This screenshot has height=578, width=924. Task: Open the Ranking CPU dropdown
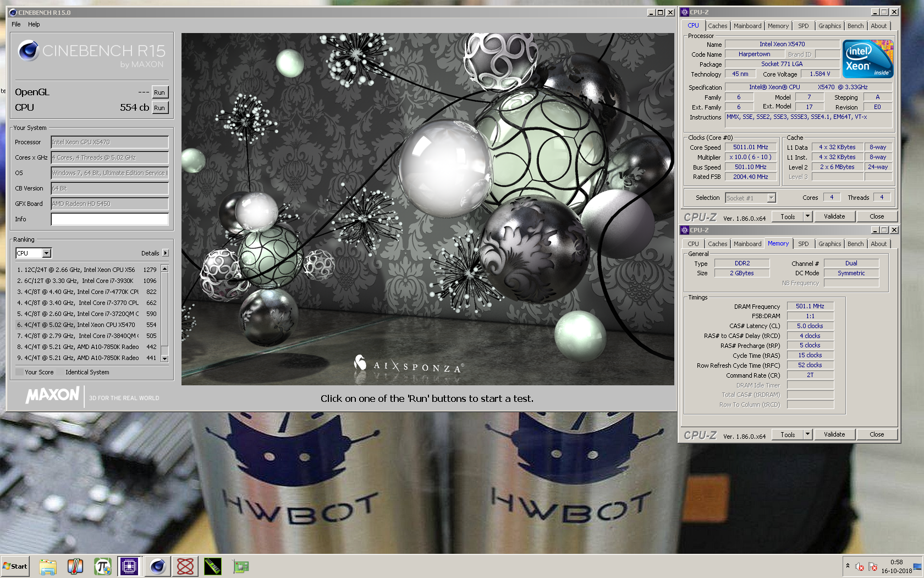point(34,253)
